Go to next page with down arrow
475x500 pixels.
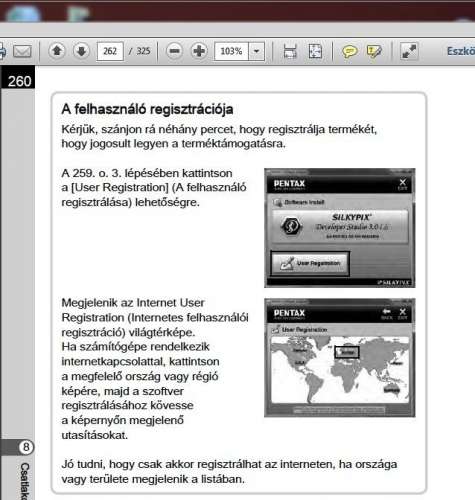[81, 51]
